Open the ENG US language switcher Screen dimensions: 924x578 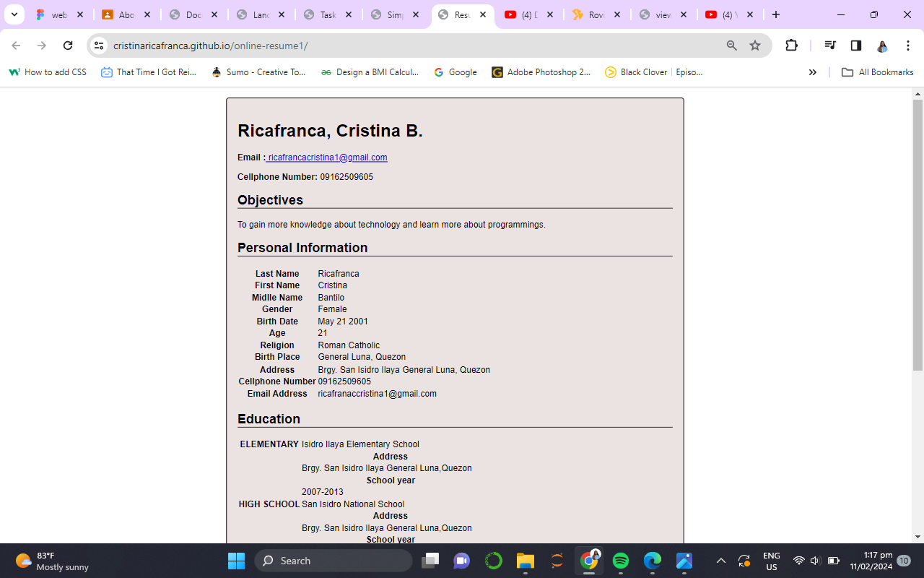(x=772, y=561)
